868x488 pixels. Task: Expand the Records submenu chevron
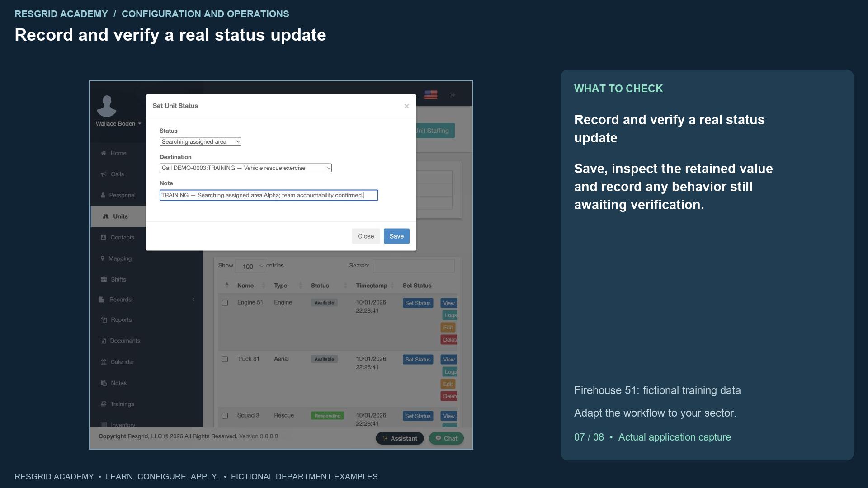[x=193, y=300]
